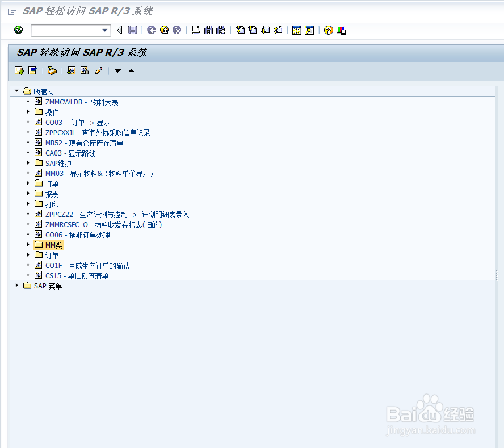Click the Previous Page icon
Viewport: 504px width, 448px height.
point(253,30)
